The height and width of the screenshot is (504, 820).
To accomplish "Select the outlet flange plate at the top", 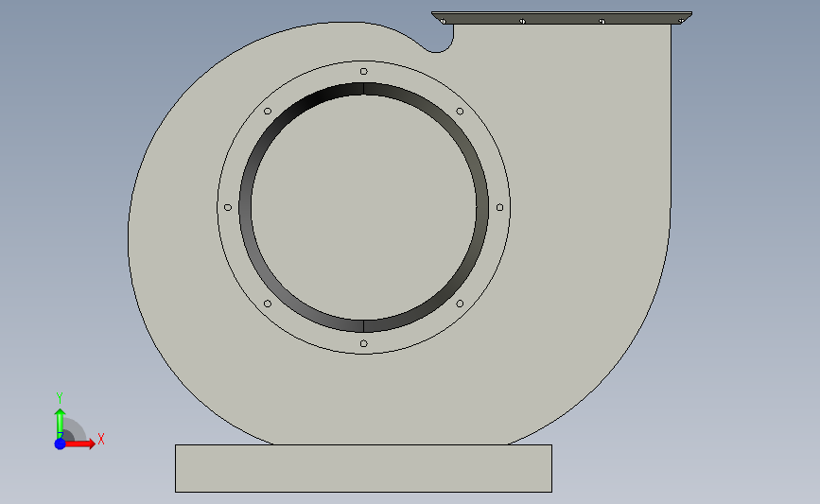I will point(562,17).
